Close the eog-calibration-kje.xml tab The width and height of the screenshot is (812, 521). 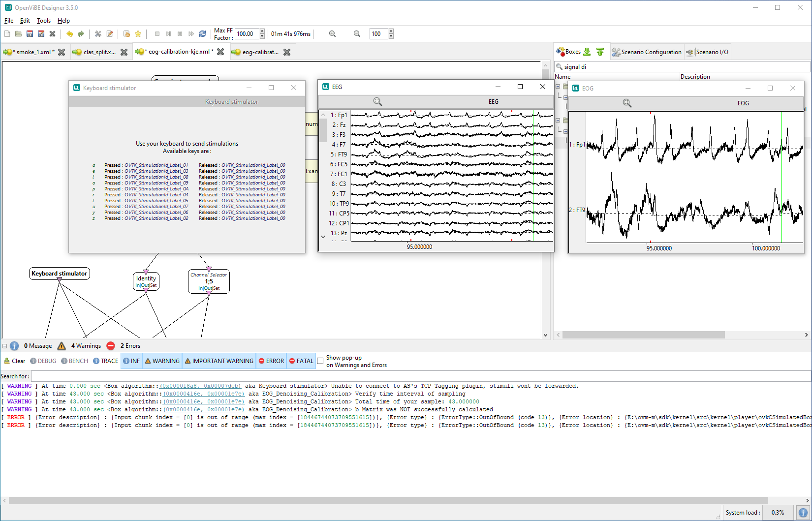tap(220, 52)
